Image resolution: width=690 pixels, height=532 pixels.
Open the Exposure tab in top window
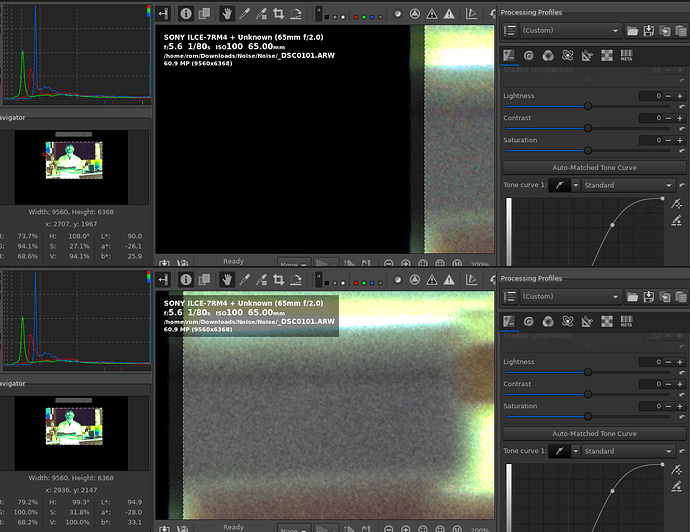(x=509, y=55)
